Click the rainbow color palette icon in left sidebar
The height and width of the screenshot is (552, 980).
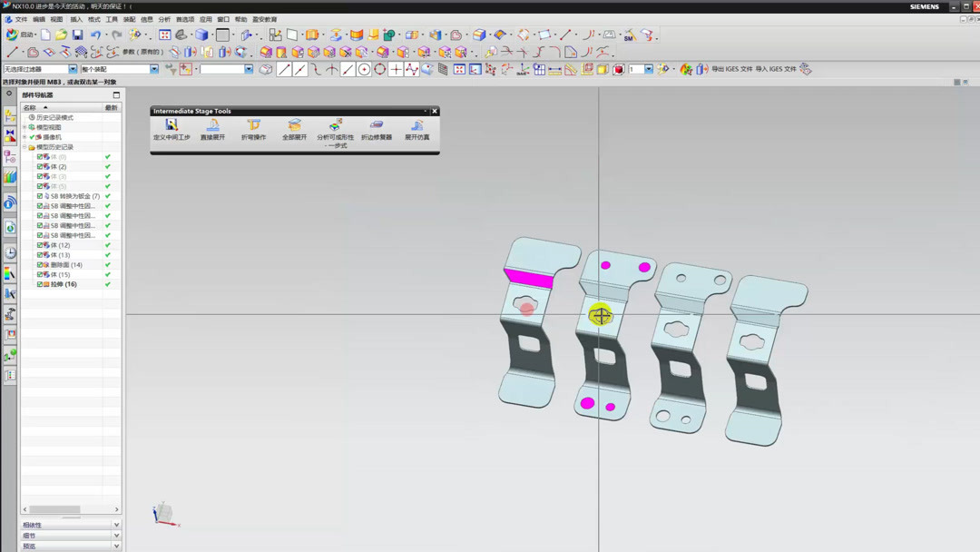(8, 271)
